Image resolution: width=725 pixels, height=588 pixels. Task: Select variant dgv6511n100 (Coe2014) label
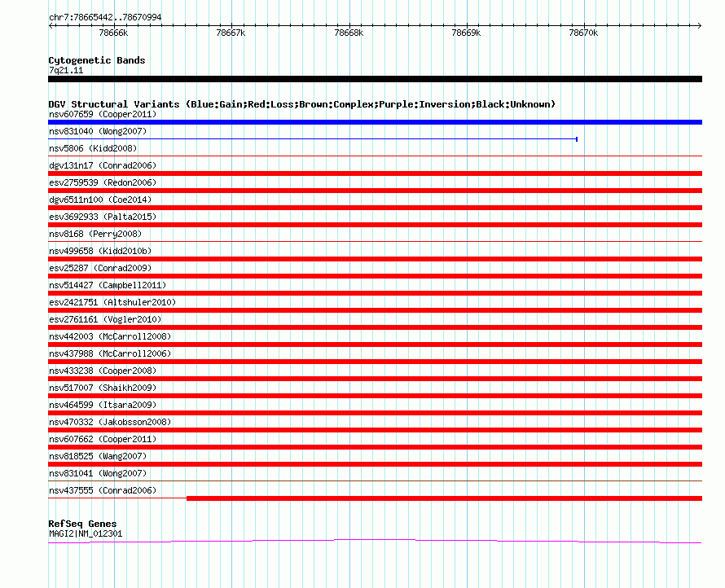point(100,200)
